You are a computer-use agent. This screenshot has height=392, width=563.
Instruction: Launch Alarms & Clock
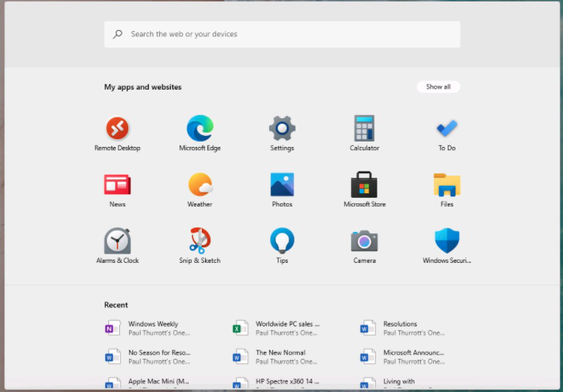(x=118, y=241)
